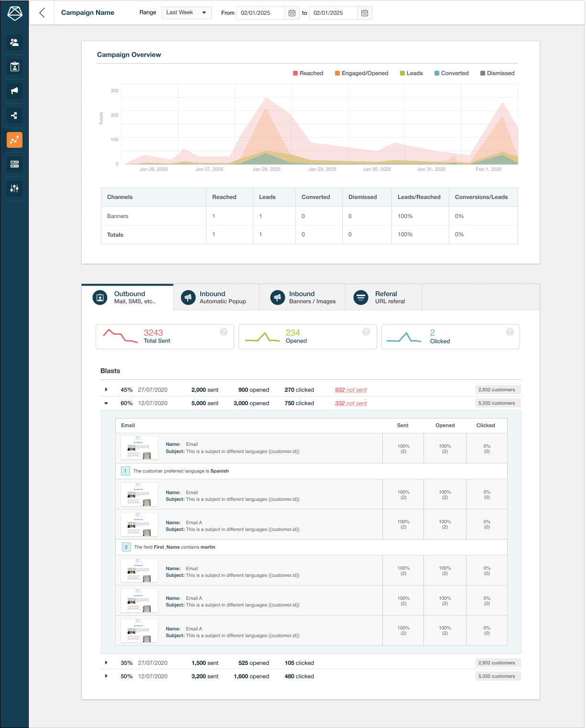Open the workflow nodes sidebar icon

(15, 115)
